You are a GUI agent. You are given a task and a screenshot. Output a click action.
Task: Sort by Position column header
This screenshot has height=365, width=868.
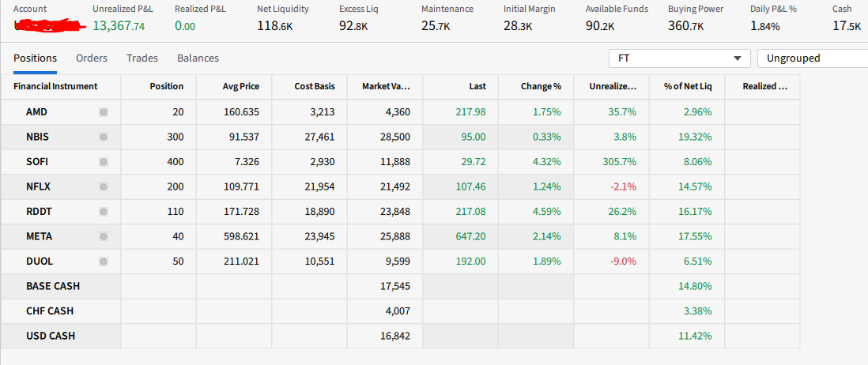pyautogui.click(x=158, y=87)
